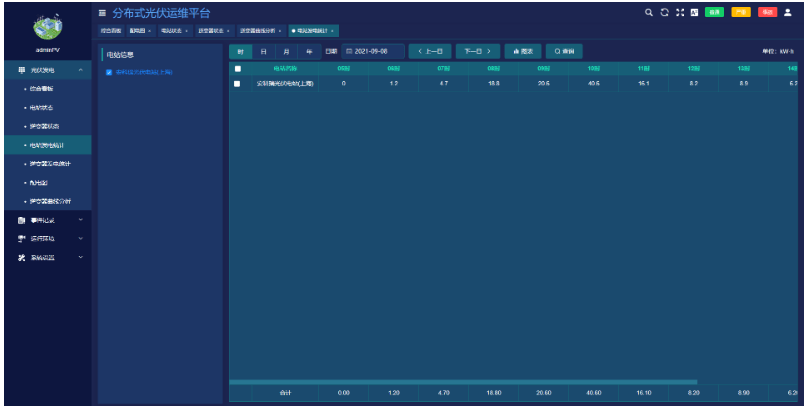The image size is (806, 408).
Task: Tick the select-all checkbox in the table header
Action: [x=237, y=69]
